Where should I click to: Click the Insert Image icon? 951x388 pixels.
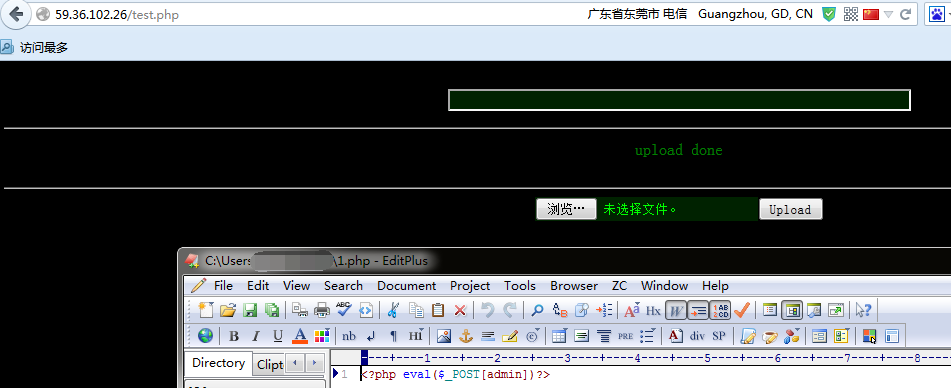444,335
